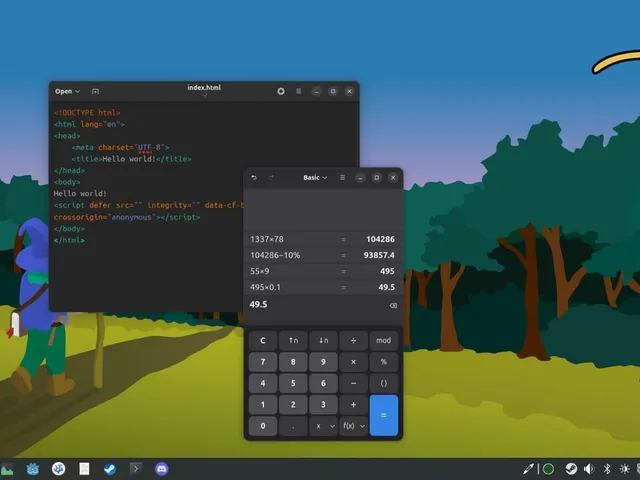The height and width of the screenshot is (480, 640).
Task: Open Bluetooth settings in the tray
Action: [607, 469]
